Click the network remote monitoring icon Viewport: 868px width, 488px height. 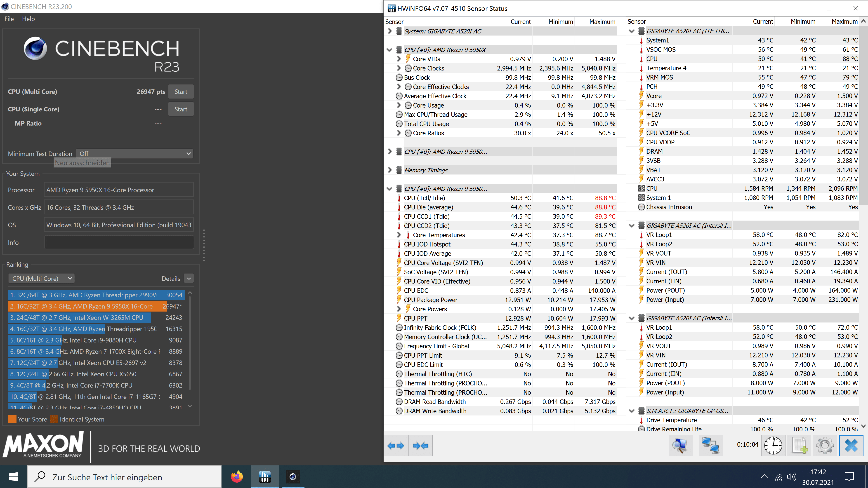(711, 446)
